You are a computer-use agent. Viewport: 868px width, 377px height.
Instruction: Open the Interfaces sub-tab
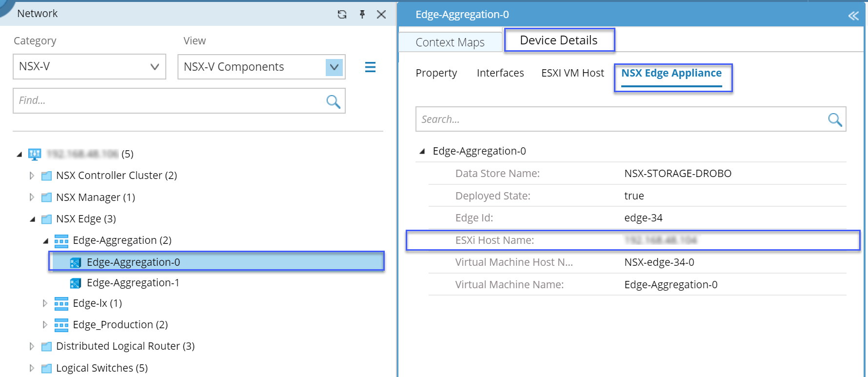click(500, 73)
